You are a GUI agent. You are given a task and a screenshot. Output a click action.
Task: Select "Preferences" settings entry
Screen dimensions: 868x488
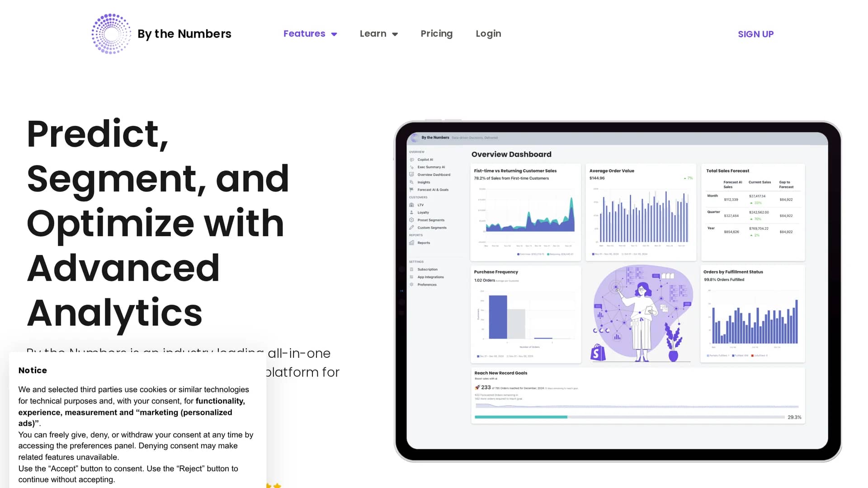(427, 285)
